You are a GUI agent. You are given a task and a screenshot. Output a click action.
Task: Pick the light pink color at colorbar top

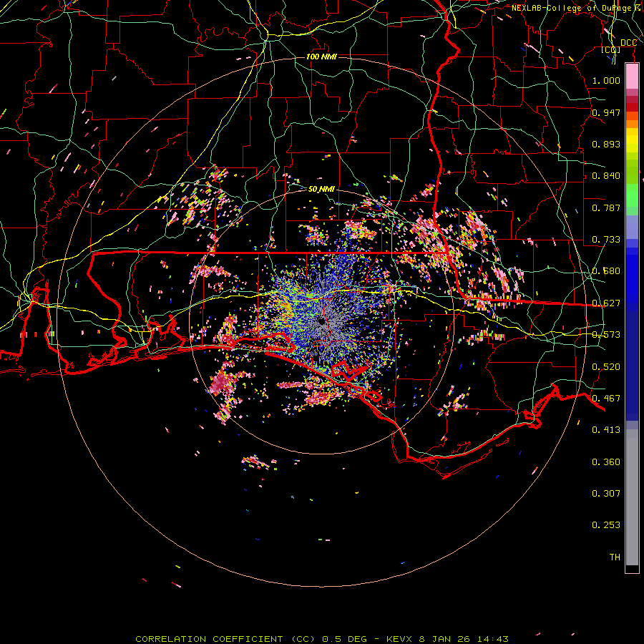tap(632, 77)
